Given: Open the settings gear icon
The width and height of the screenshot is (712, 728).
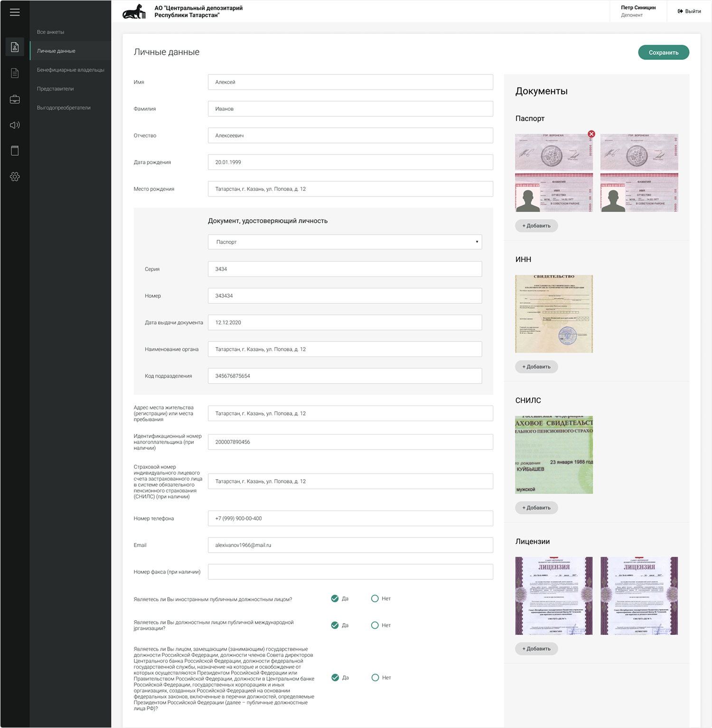Looking at the screenshot, I should [15, 177].
